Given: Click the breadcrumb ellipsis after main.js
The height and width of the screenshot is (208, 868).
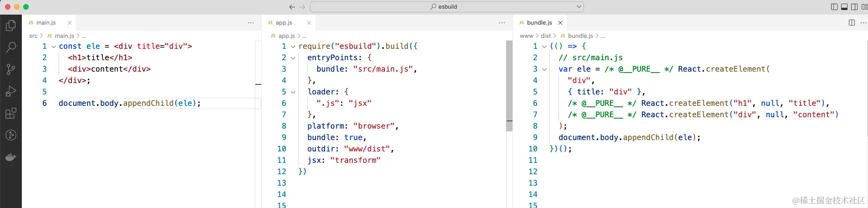Looking at the screenshot, I should (x=84, y=36).
